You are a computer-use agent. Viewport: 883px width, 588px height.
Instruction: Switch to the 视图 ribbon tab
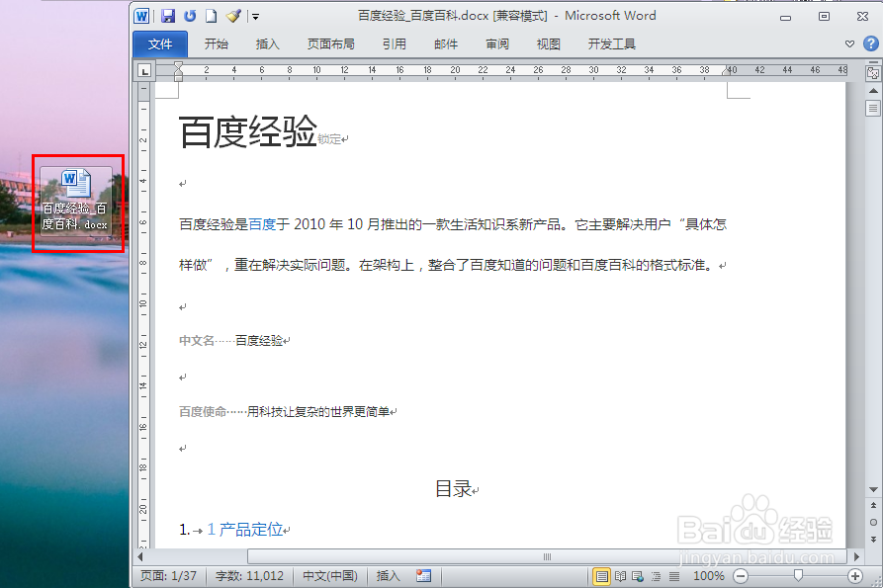tap(549, 43)
